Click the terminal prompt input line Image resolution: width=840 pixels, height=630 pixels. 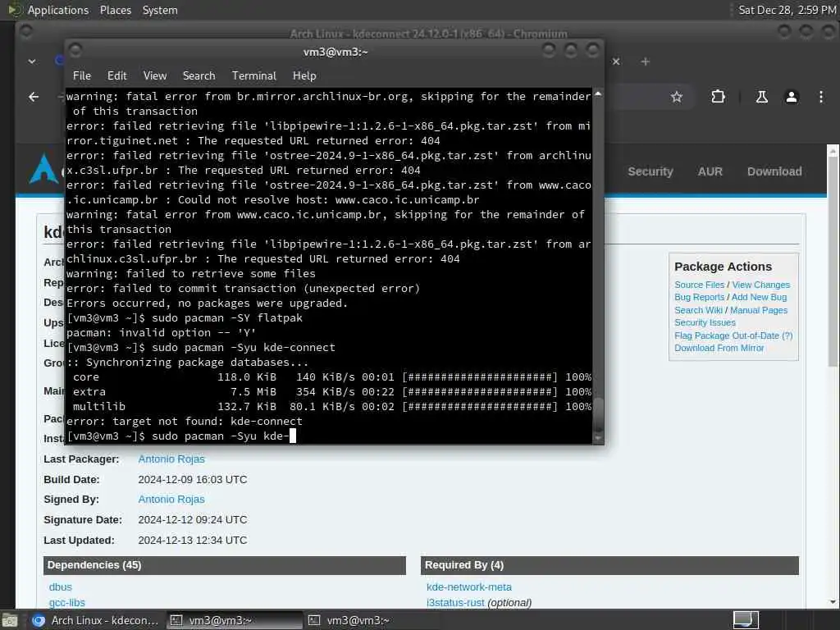point(328,436)
